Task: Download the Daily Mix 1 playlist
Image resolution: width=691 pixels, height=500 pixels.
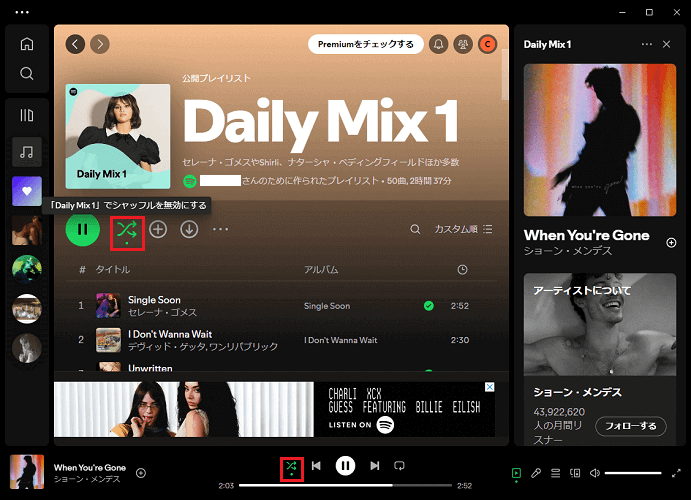Action: point(189,229)
